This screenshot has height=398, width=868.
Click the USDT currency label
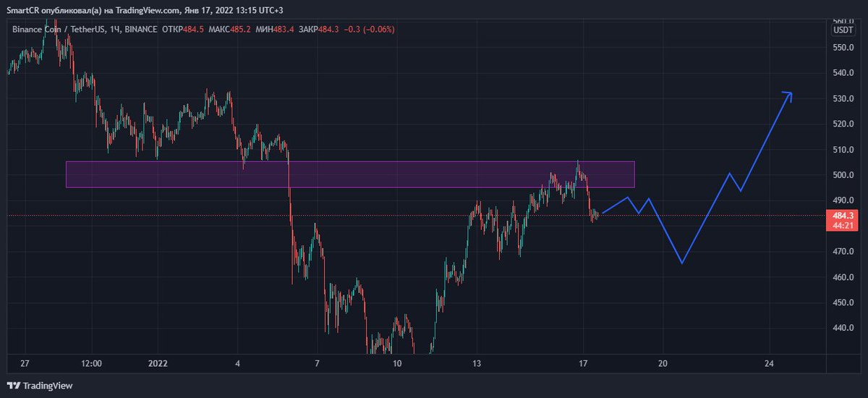tap(843, 30)
